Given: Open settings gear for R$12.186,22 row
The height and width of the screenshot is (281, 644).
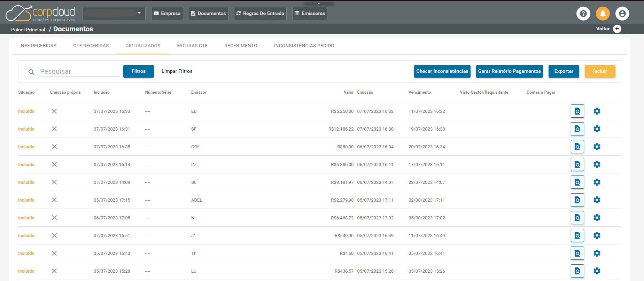Looking at the screenshot, I should [597, 129].
